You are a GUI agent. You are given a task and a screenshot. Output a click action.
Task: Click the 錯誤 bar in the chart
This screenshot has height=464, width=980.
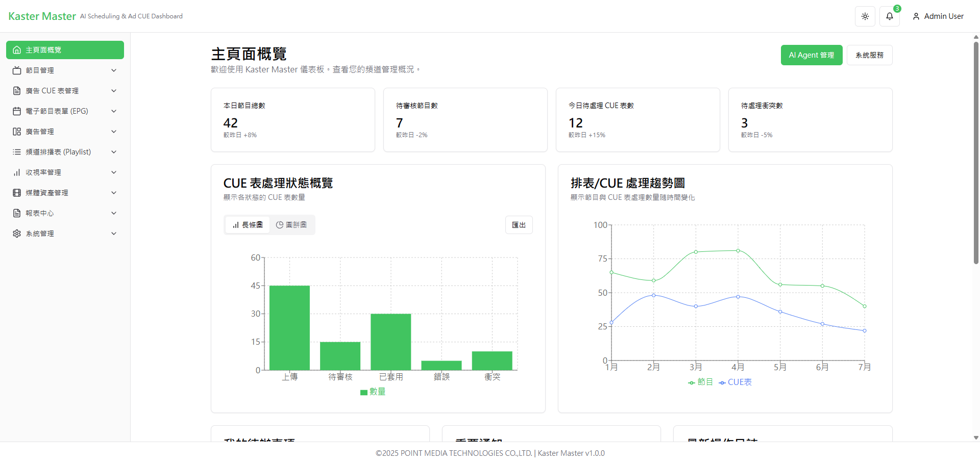pyautogui.click(x=442, y=366)
